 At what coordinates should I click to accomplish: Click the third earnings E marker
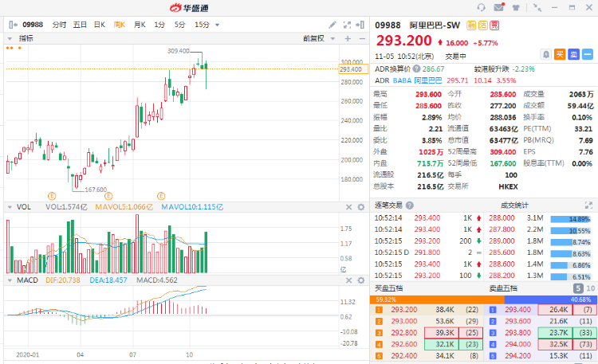coord(161,196)
